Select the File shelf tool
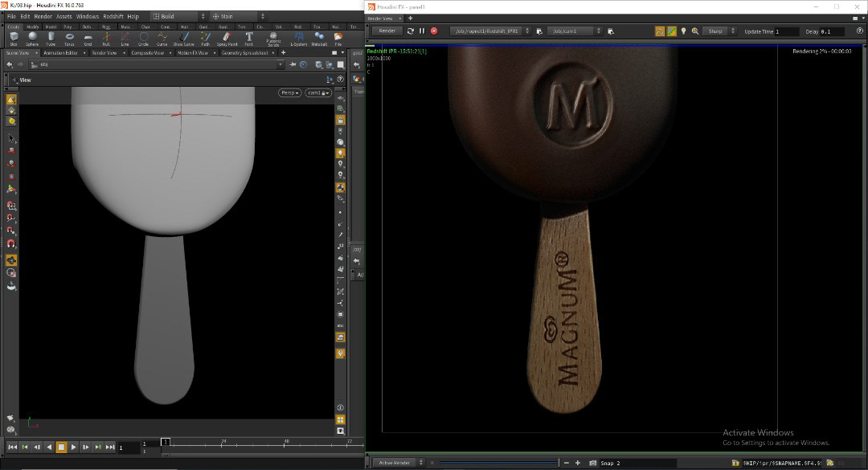This screenshot has width=868, height=470. 338,39
